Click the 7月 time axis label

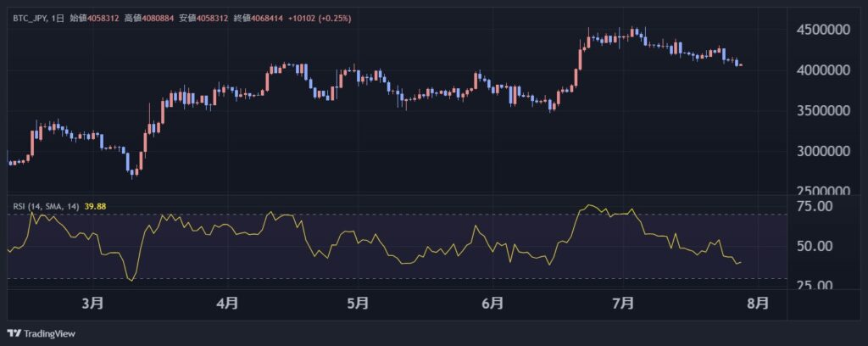[624, 303]
